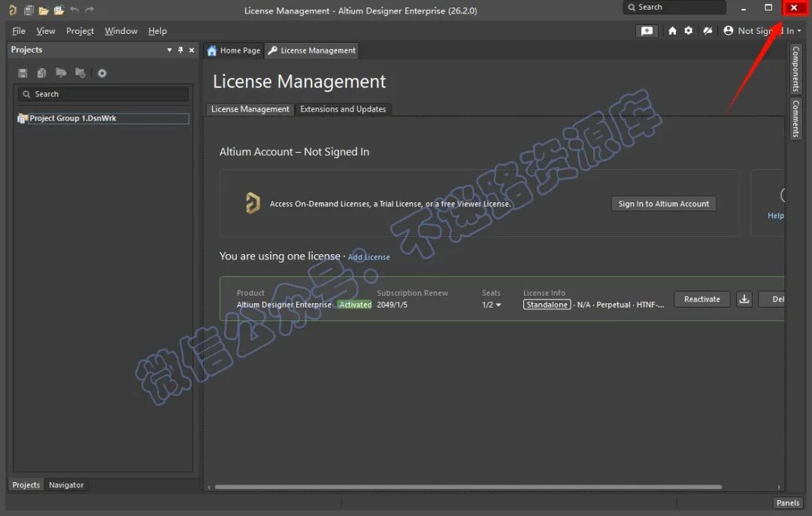
Task: Click the green Activated status badge
Action: pos(355,305)
